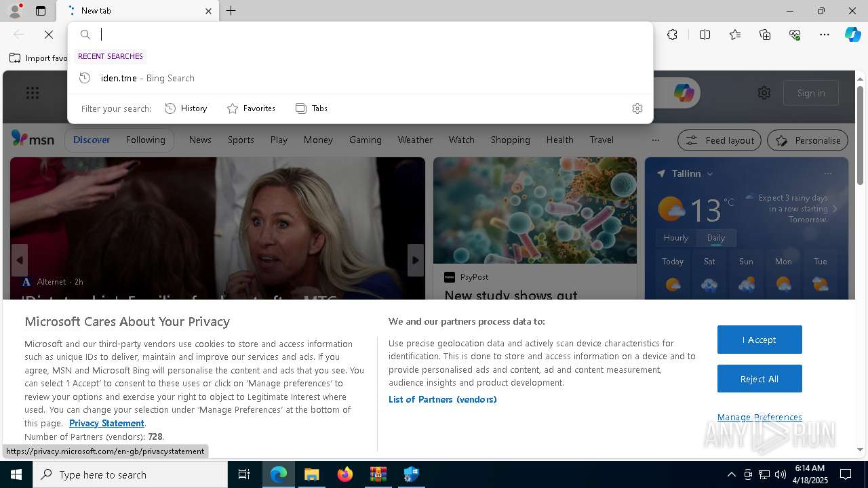Click the Copilot icon in search box
Image resolution: width=868 pixels, height=488 pixels.
(684, 93)
